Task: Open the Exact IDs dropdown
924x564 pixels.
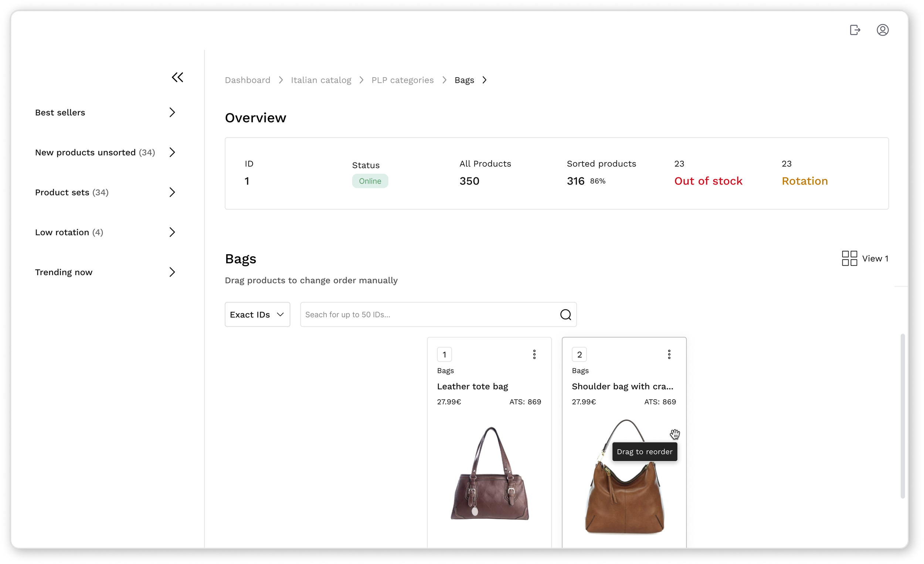Action: tap(257, 314)
